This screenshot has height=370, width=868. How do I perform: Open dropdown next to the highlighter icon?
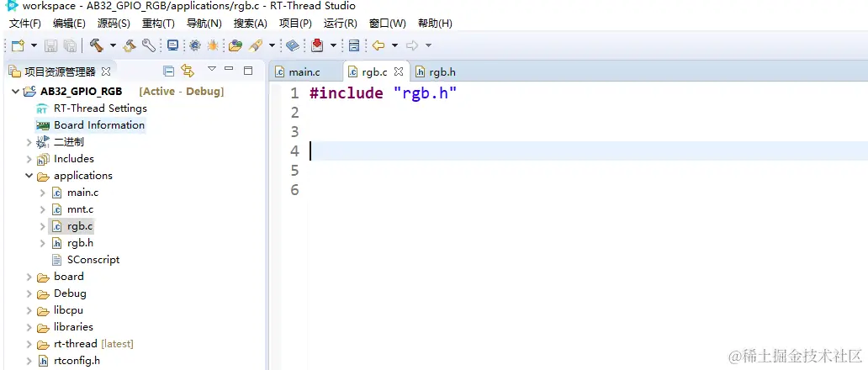coord(272,45)
